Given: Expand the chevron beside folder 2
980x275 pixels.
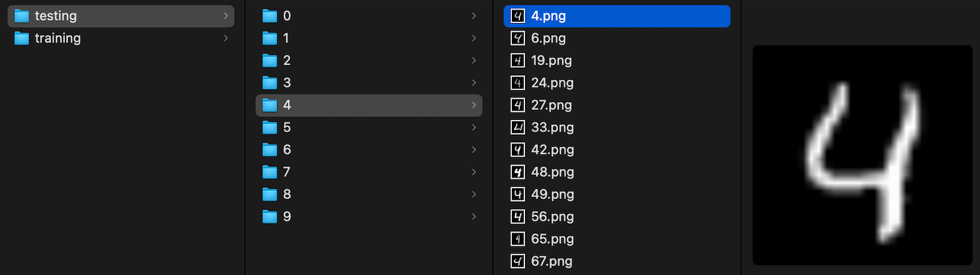Looking at the screenshot, I should [474, 61].
